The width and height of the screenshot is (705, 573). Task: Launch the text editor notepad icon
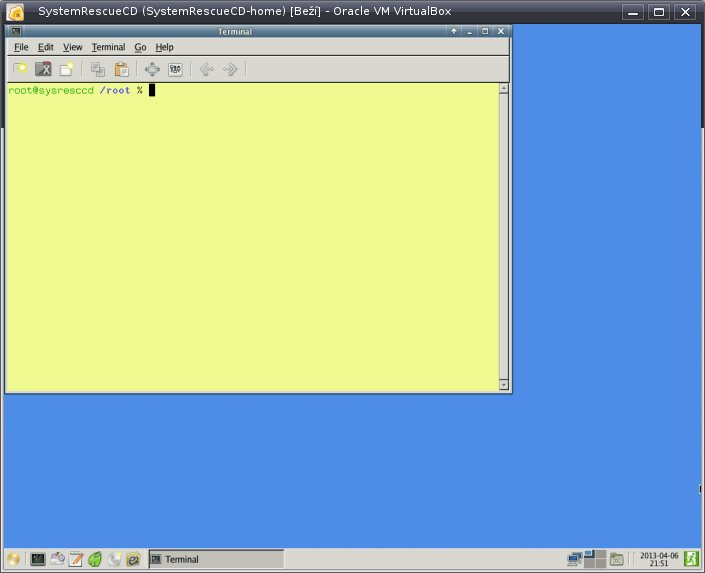[76, 559]
